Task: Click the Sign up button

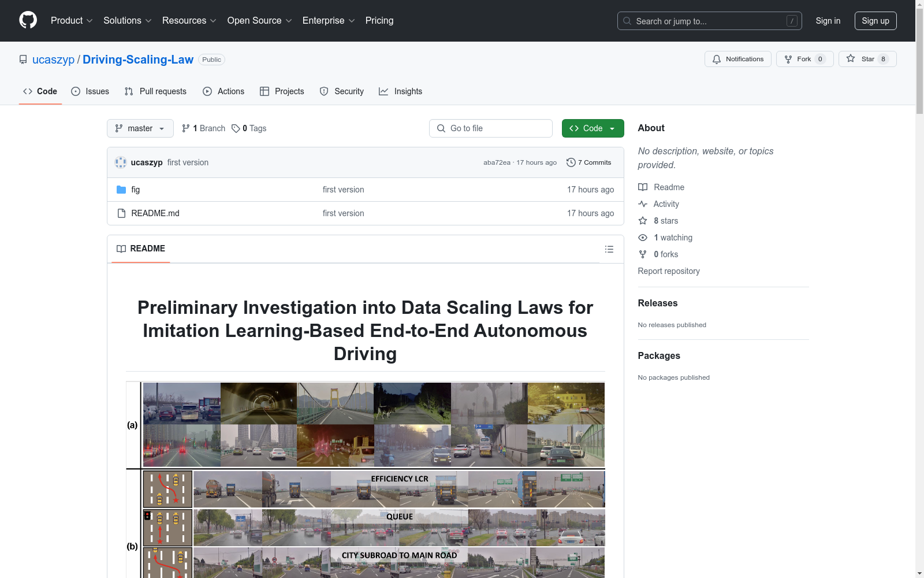Action: click(875, 20)
